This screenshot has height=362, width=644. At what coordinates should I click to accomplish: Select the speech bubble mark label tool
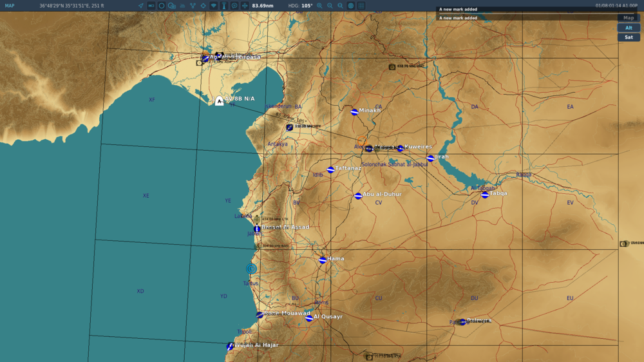click(x=234, y=6)
